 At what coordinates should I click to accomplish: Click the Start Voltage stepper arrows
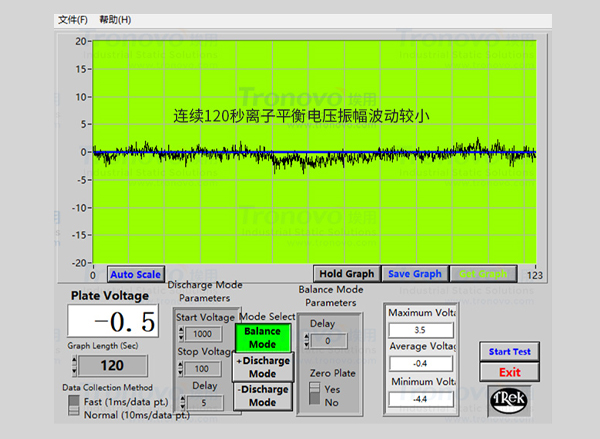point(181,334)
